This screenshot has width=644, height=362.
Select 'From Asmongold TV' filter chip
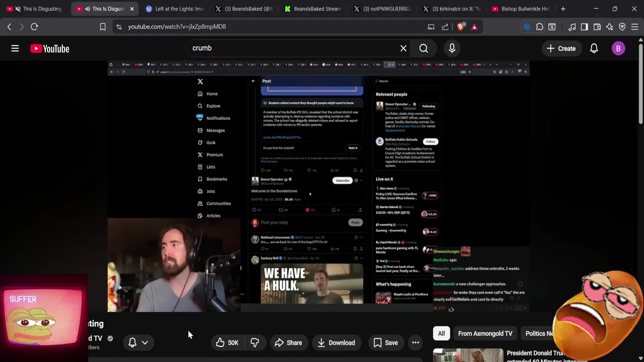pyautogui.click(x=485, y=333)
